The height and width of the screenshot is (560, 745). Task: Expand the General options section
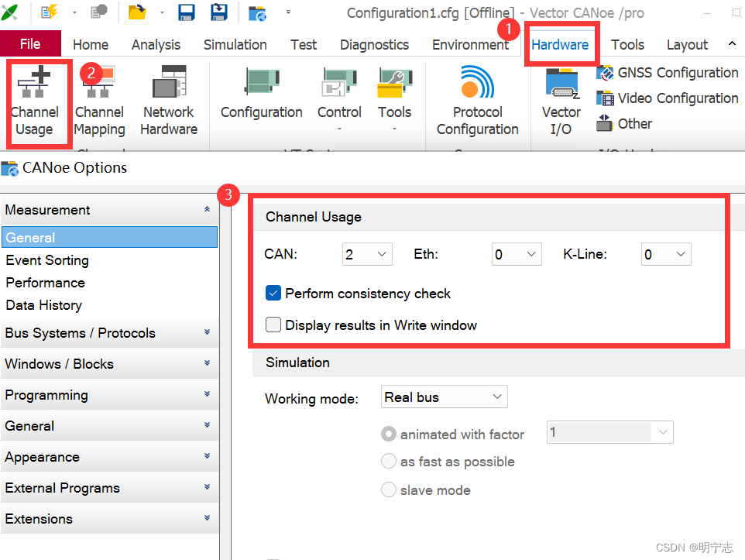207,425
